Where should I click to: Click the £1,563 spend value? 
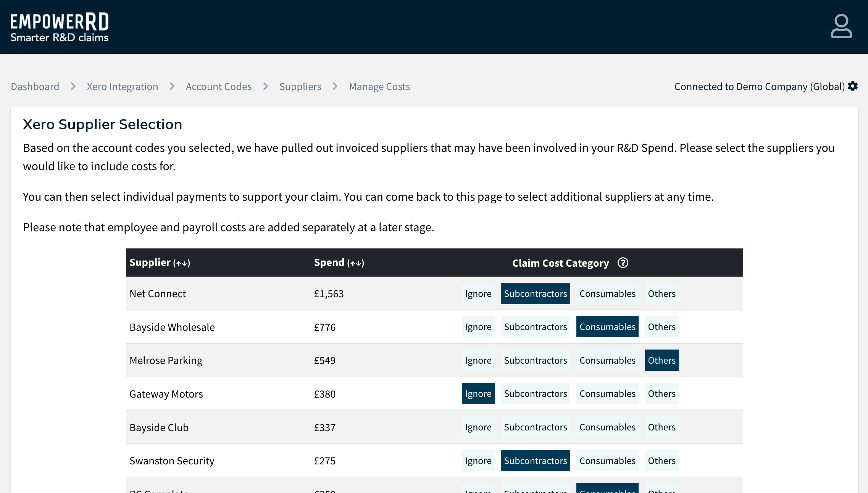click(329, 293)
